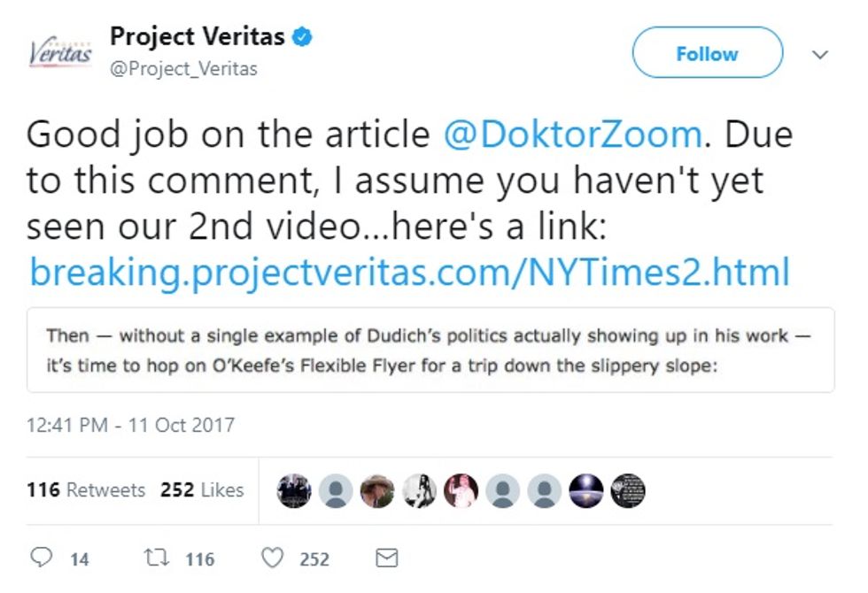Click the first liker avatar

(x=293, y=490)
